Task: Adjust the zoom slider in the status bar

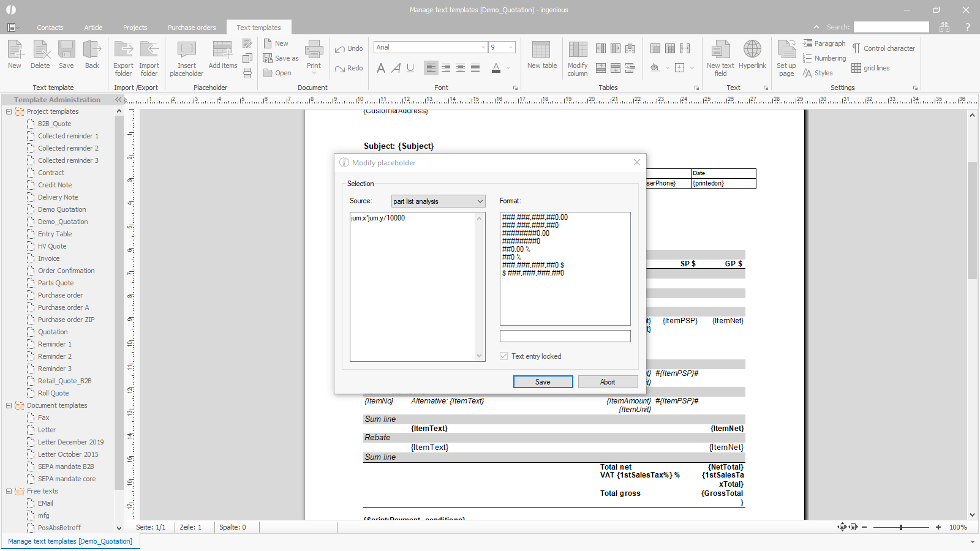Action: (901, 527)
